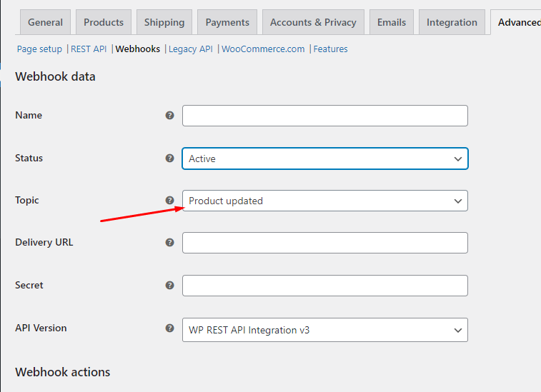Open the Features subsection link
This screenshot has height=392, width=541.
pyautogui.click(x=331, y=49)
